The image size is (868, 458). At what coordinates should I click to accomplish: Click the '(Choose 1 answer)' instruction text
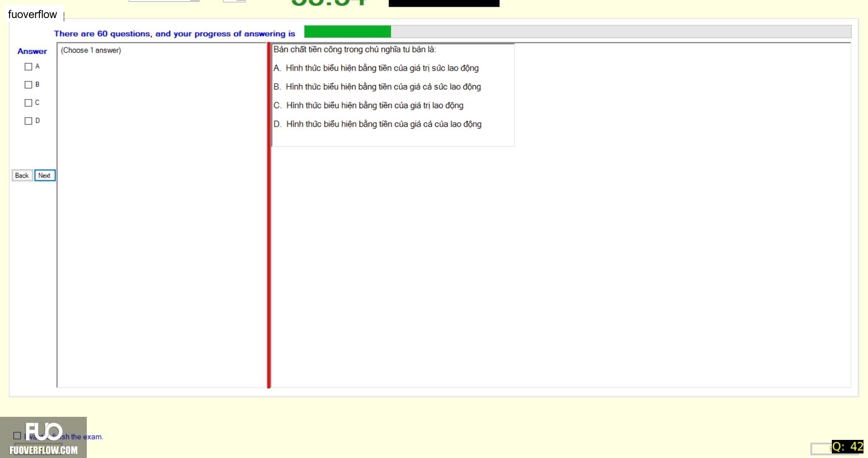pyautogui.click(x=91, y=50)
